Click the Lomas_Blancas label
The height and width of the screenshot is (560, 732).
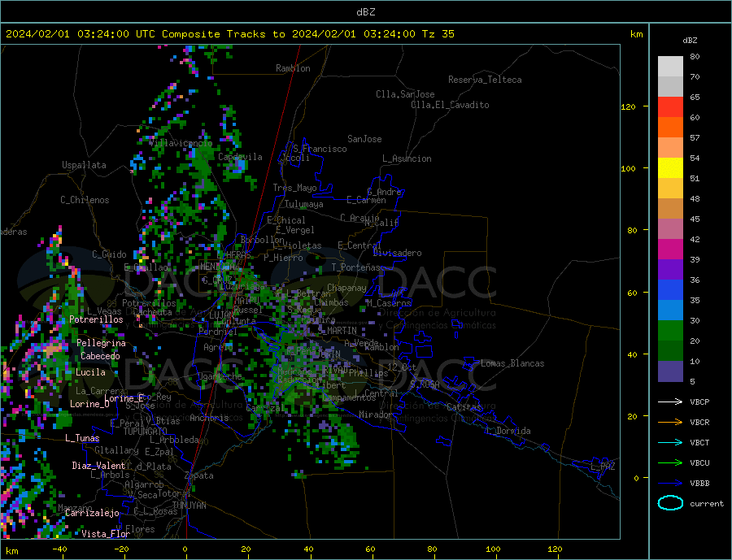click(512, 363)
